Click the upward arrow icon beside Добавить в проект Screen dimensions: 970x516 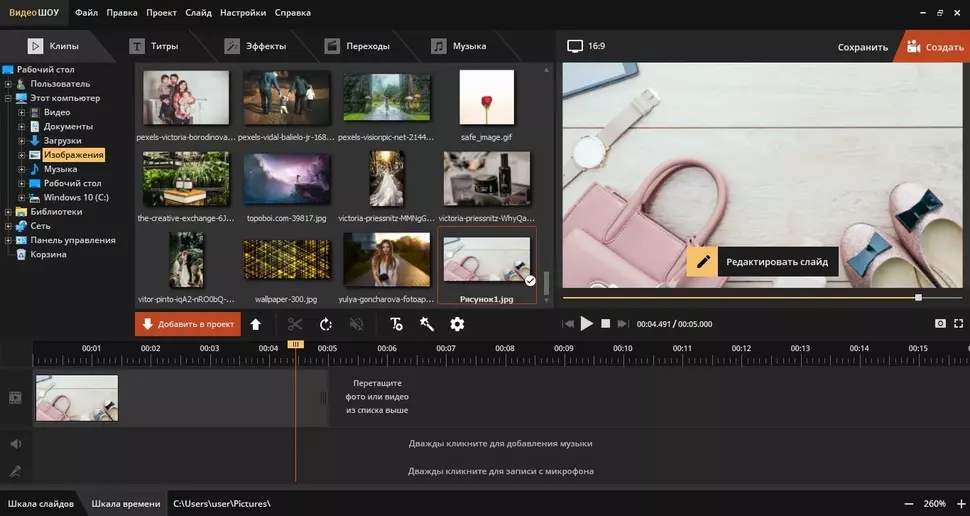click(x=256, y=324)
